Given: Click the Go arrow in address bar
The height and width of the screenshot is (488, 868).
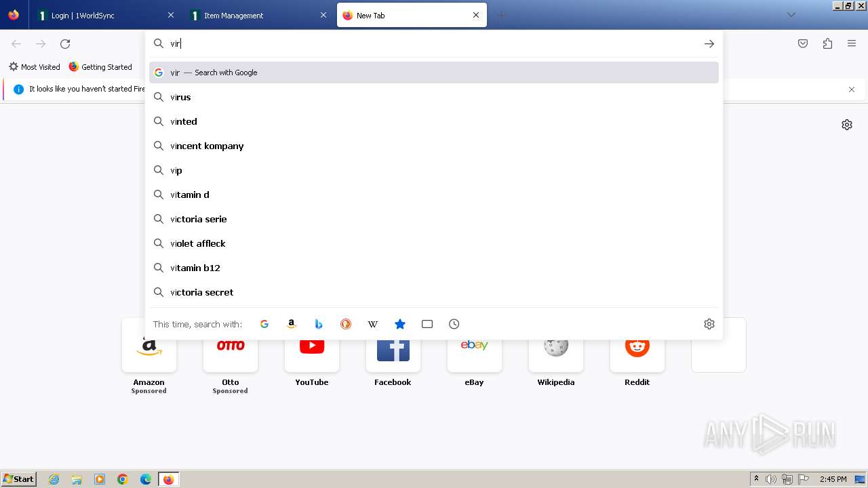Looking at the screenshot, I should [709, 43].
